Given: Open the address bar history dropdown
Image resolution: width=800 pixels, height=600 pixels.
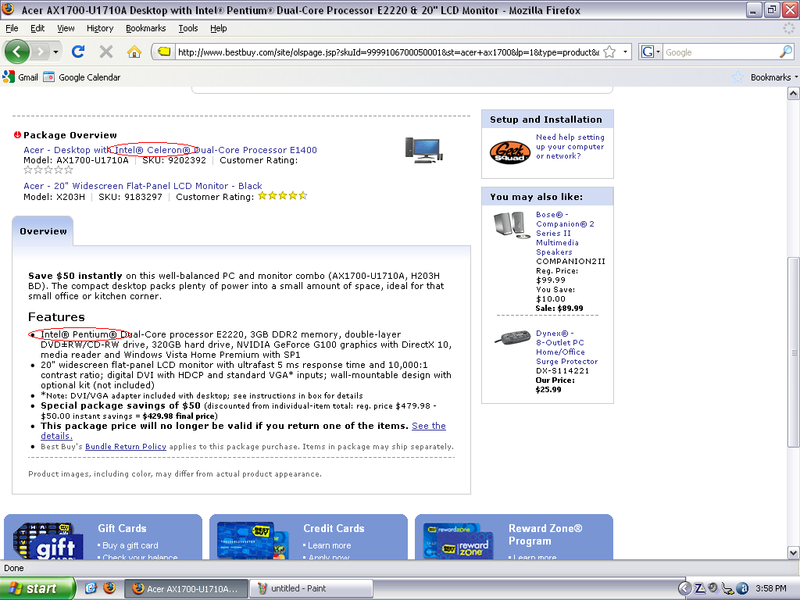Looking at the screenshot, I should (x=625, y=52).
